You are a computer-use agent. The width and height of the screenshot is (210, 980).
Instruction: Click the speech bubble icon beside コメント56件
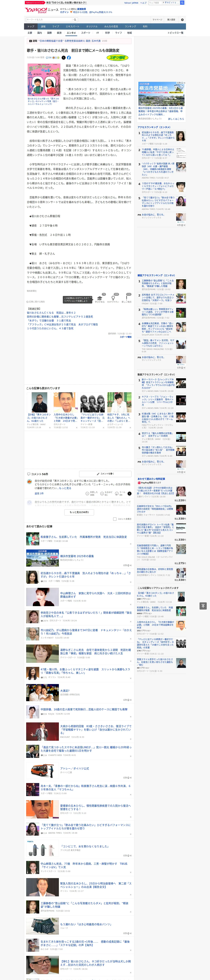tap(29, 474)
